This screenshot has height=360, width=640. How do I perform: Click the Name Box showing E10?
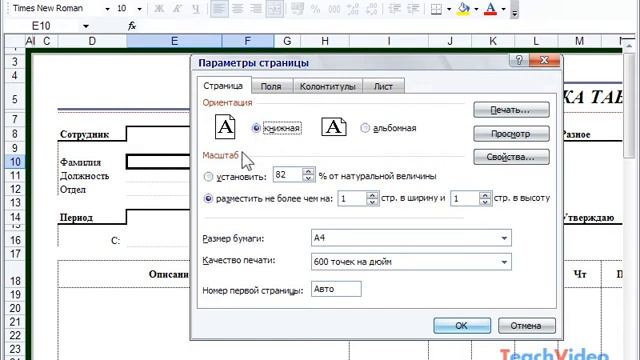(x=41, y=26)
